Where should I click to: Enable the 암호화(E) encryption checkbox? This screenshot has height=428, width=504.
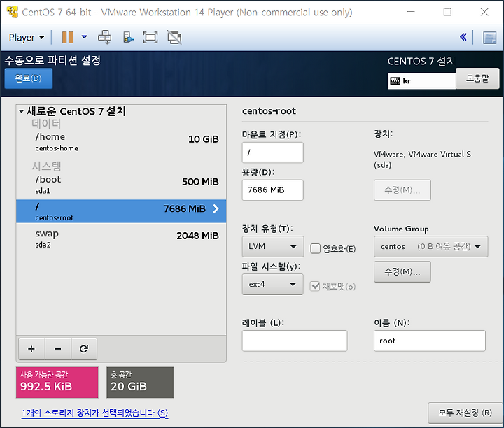pyautogui.click(x=315, y=248)
